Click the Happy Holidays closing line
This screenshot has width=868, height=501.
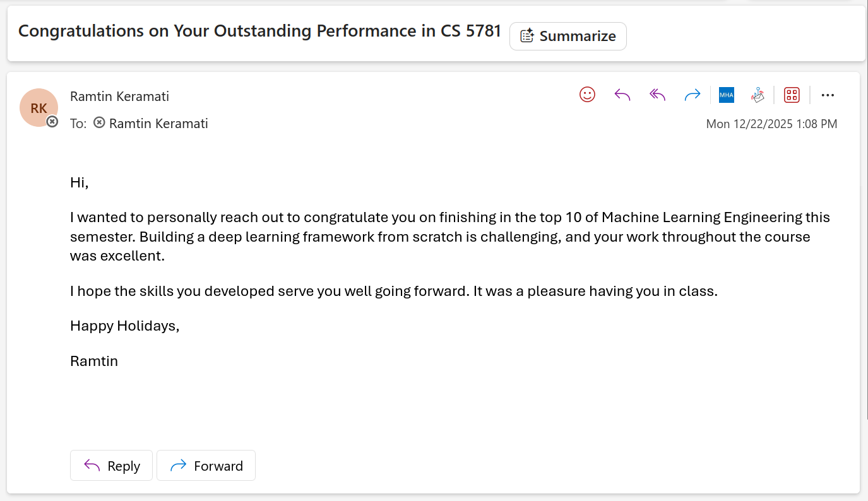[x=125, y=326]
